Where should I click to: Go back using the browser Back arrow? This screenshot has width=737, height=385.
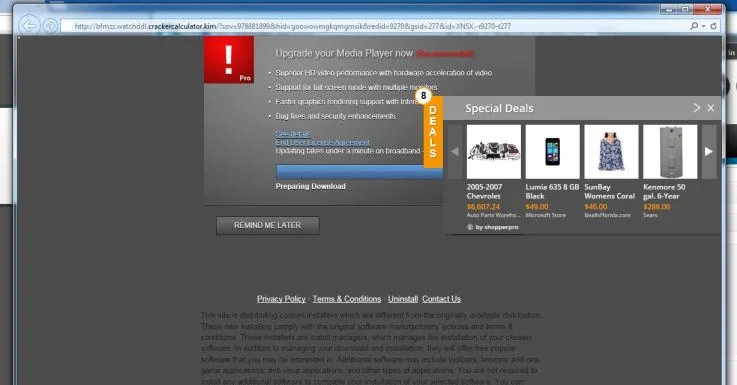click(x=29, y=25)
